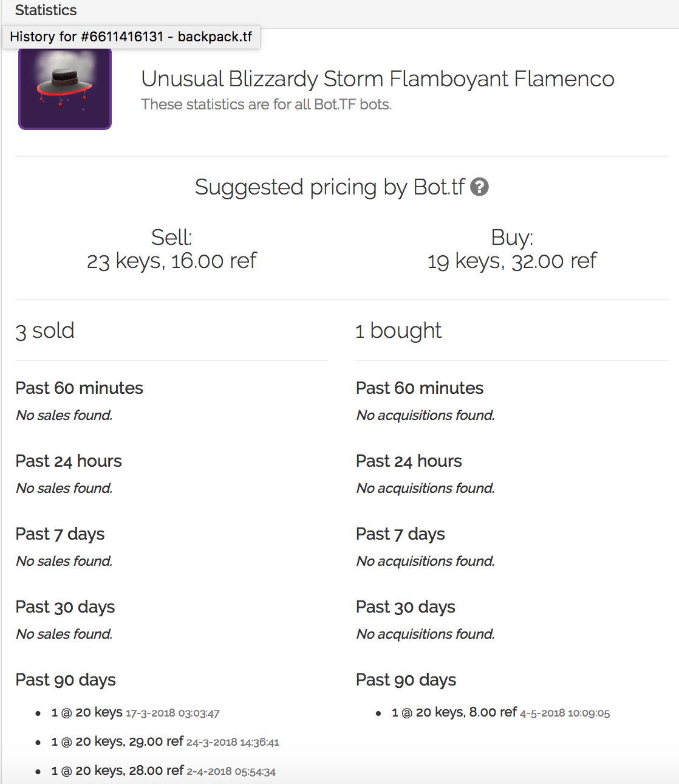Click Past 60 minutes under sold
This screenshot has width=679, height=784.
point(80,388)
